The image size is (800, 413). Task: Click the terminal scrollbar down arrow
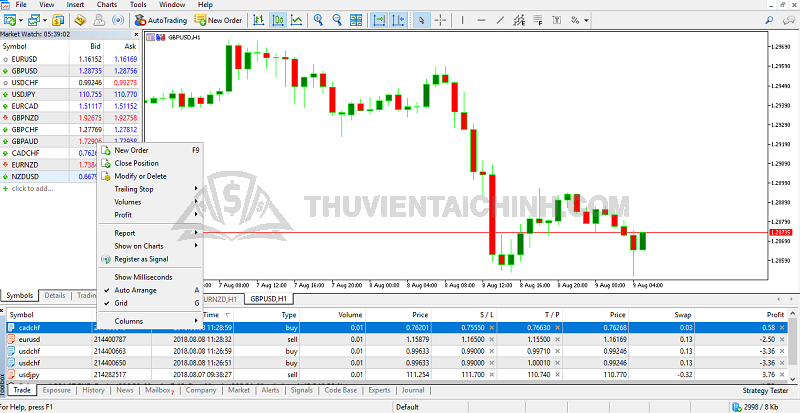coord(793,379)
